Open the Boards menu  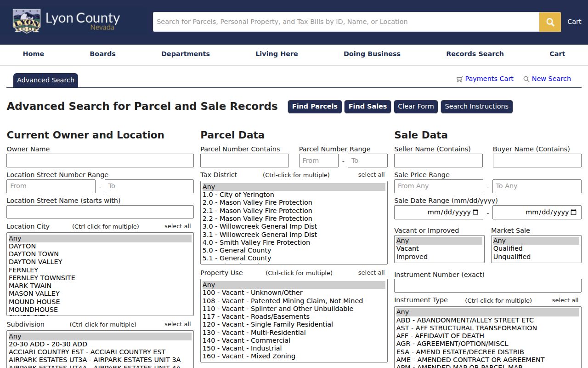(102, 54)
